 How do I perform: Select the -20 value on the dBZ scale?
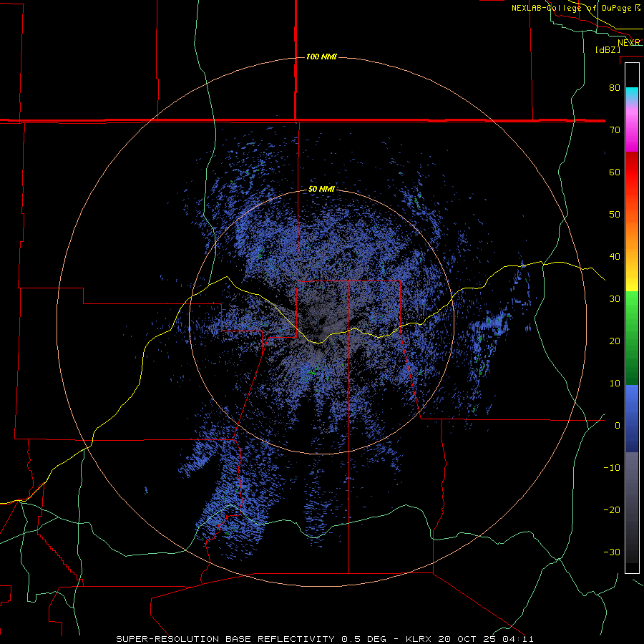pos(612,509)
